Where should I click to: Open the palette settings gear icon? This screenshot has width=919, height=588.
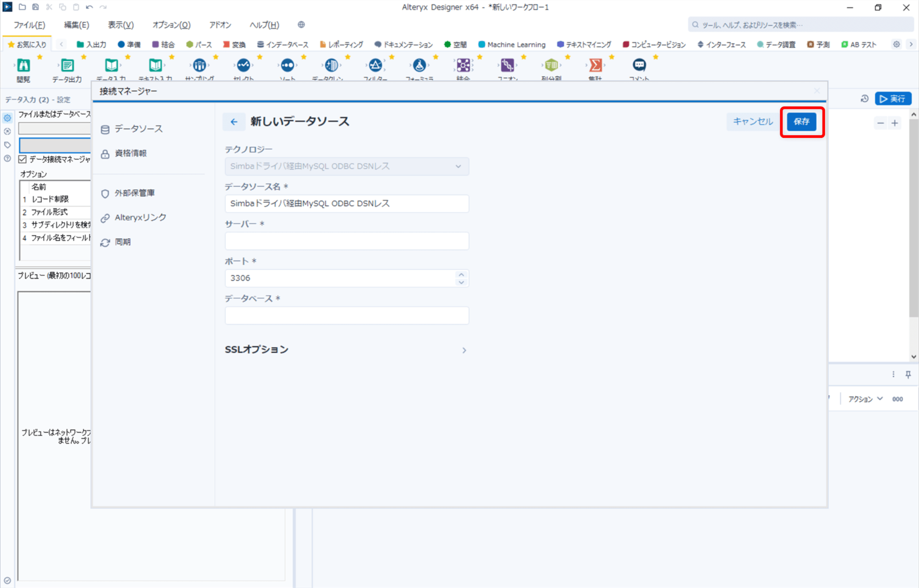(896, 45)
